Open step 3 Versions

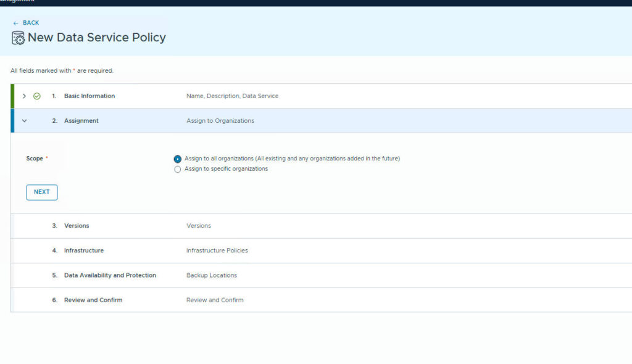point(77,226)
